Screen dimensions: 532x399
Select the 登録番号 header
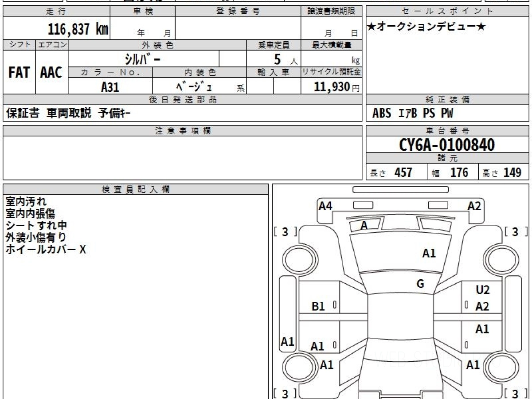[x=238, y=11]
